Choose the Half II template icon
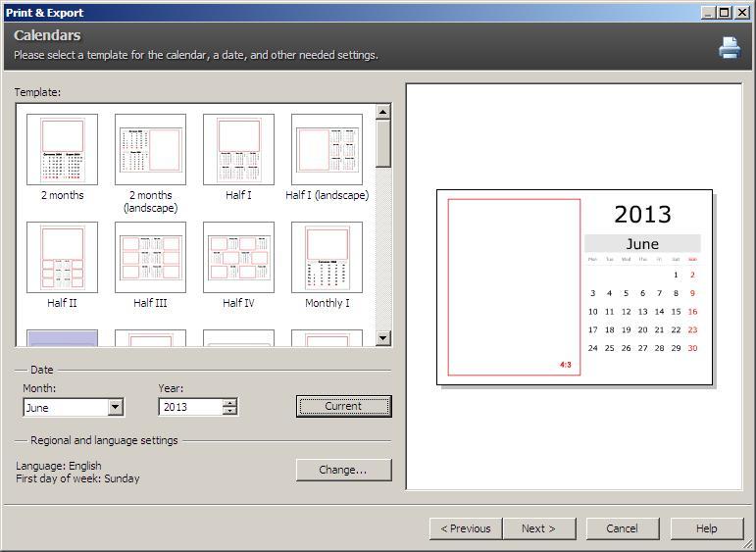This screenshot has width=756, height=552. coord(62,257)
